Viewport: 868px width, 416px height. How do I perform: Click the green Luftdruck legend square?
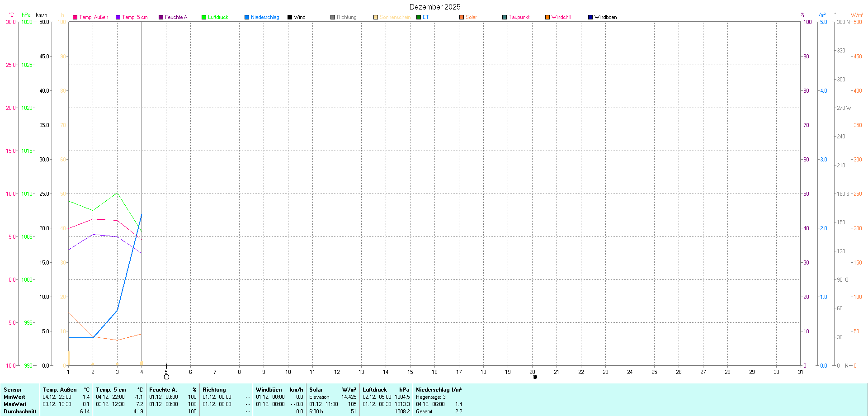click(x=204, y=17)
